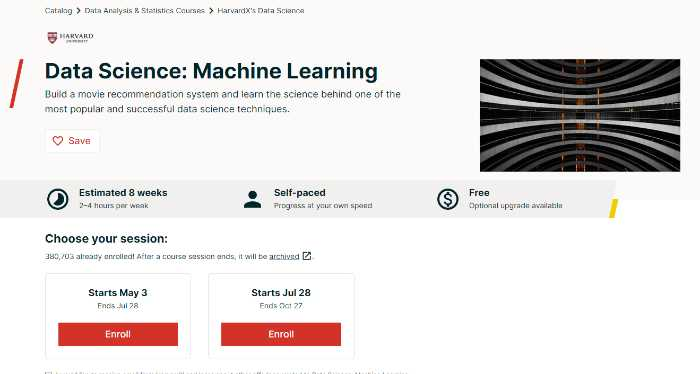Click the Data Science: Machine Learning title
This screenshot has height=374, width=700.
pos(212,71)
